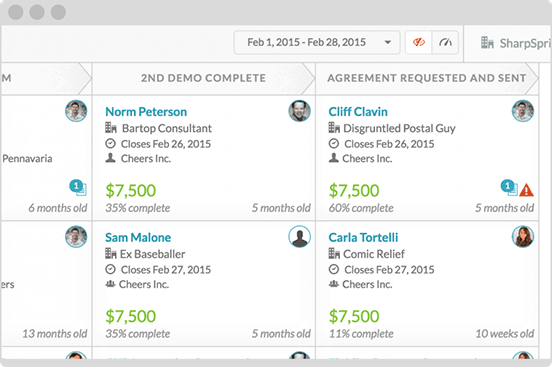The height and width of the screenshot is (368, 552).
Task: Open the Feb 1, 2015 - Feb 28, 2015 date range dropdown
Action: 317,42
